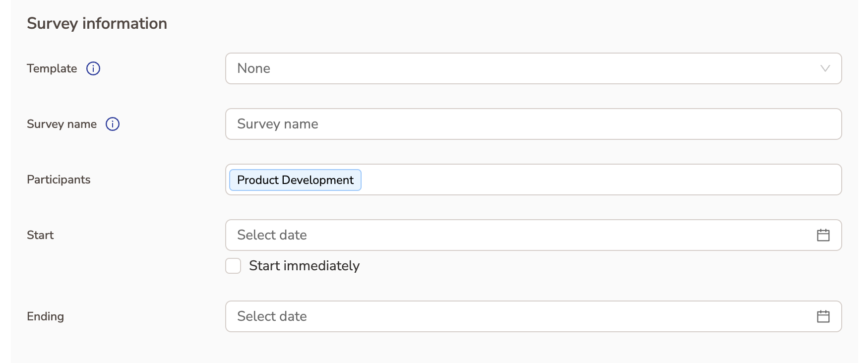Click the Survey name info icon
Image resolution: width=868 pixels, height=363 pixels.
(x=113, y=124)
